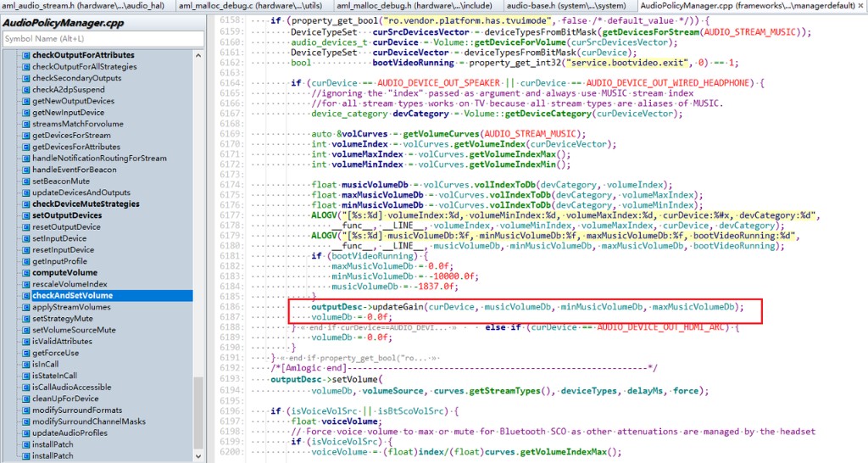Click the AudioPolicyManager.cpp panel title
This screenshot has width=868, height=463.
[x=64, y=23]
